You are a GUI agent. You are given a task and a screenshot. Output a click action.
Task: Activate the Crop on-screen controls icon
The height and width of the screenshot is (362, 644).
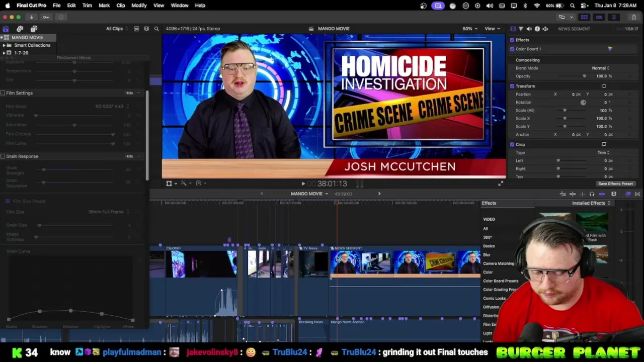(x=604, y=144)
